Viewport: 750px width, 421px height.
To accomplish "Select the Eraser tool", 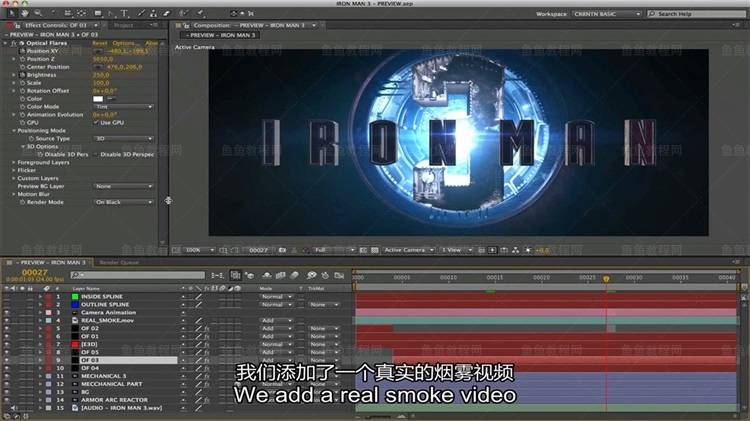I will click(x=166, y=13).
